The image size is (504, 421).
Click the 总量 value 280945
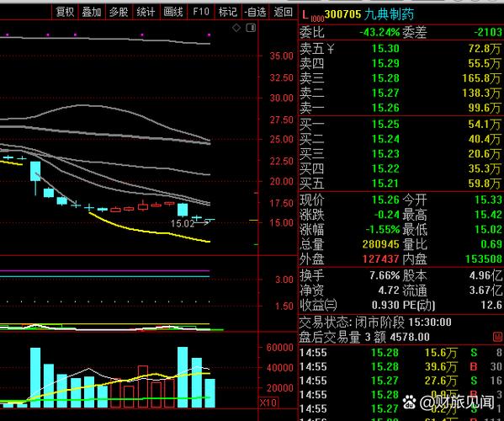(x=381, y=244)
